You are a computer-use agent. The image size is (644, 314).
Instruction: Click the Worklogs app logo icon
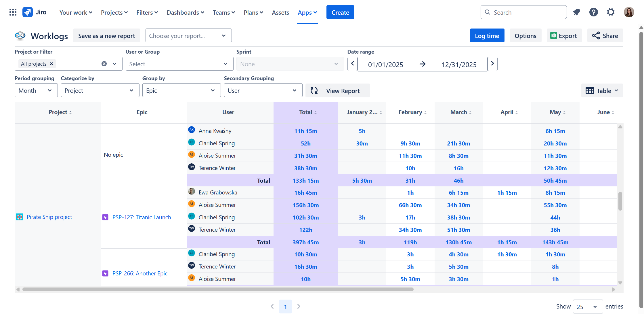tap(20, 36)
